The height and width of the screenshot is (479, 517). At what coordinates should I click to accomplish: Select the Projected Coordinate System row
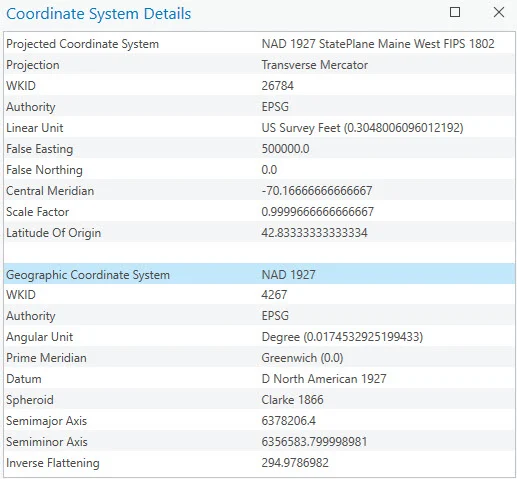259,44
